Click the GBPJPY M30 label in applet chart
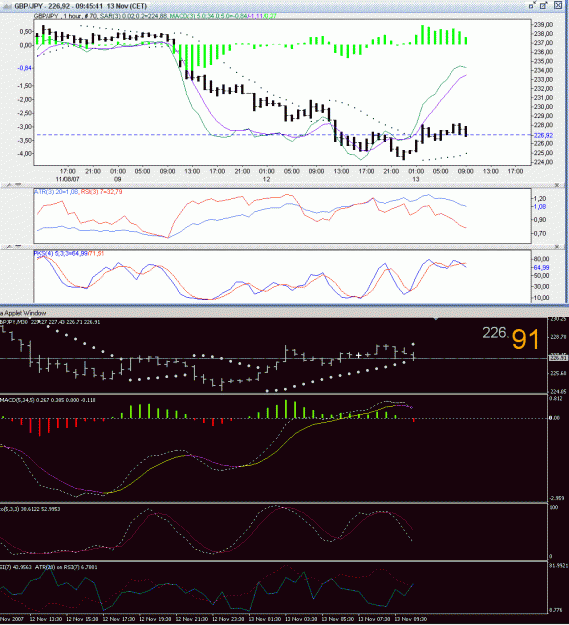Image resolution: width=569 pixels, height=625 pixels. click(x=14, y=322)
